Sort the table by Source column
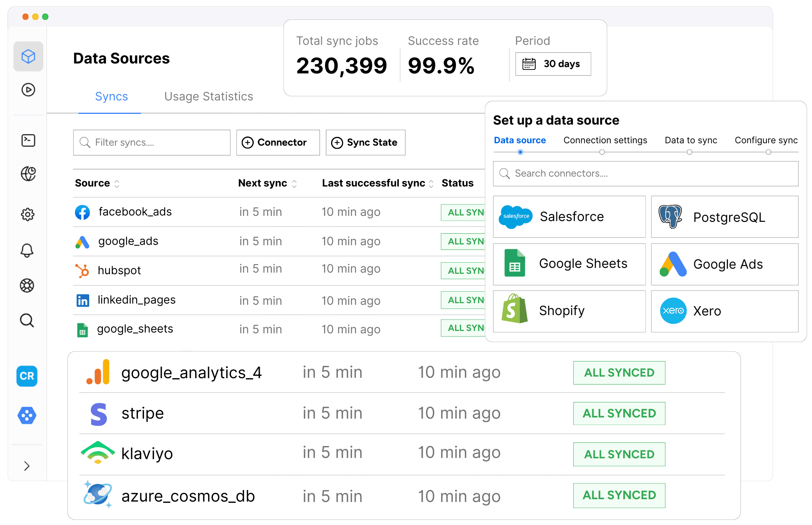Viewport: 812px width, 525px height. pos(117,183)
